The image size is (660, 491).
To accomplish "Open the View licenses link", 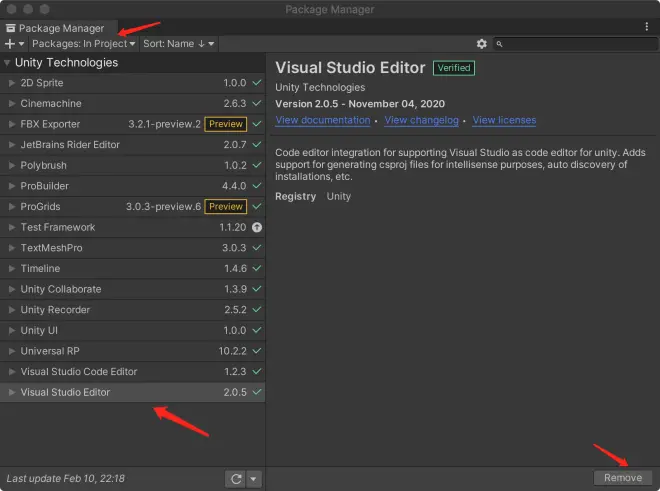I will coord(504,120).
